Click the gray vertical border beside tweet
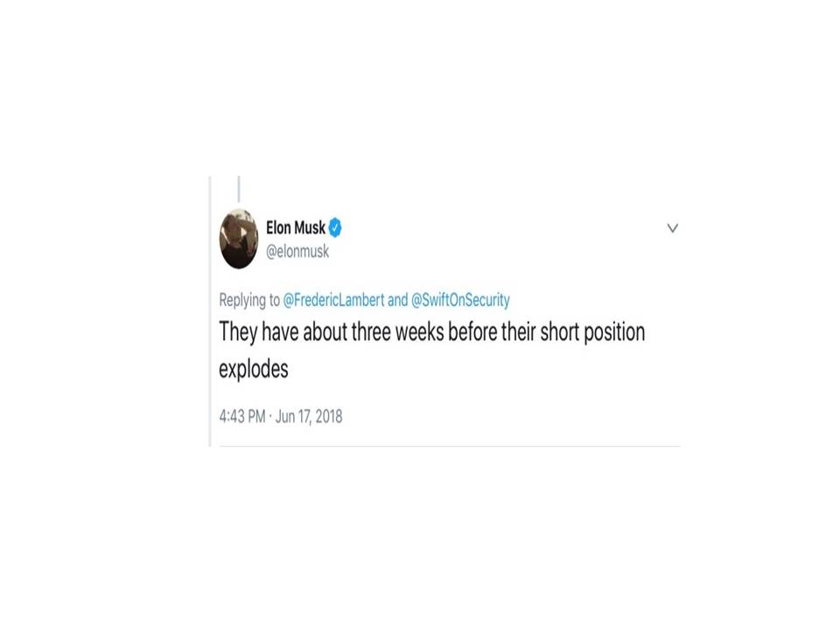Screen dimensions: 840x630 point(210,311)
